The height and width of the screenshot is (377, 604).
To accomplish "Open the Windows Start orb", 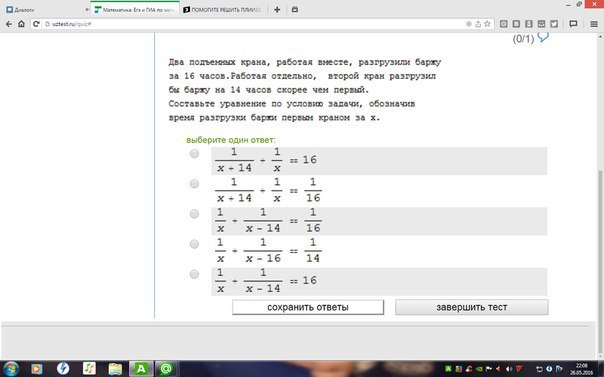I will pos(10,369).
